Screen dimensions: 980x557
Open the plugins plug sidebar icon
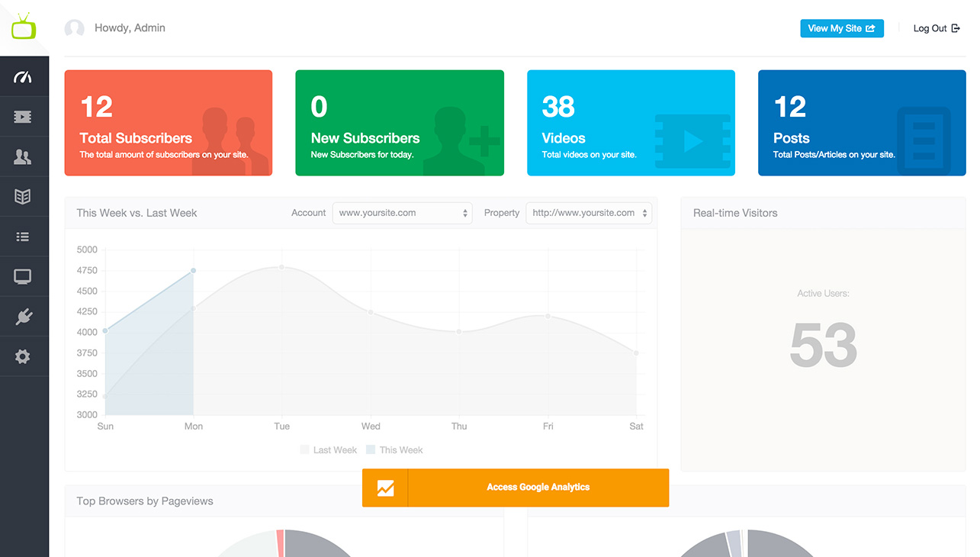tap(23, 317)
